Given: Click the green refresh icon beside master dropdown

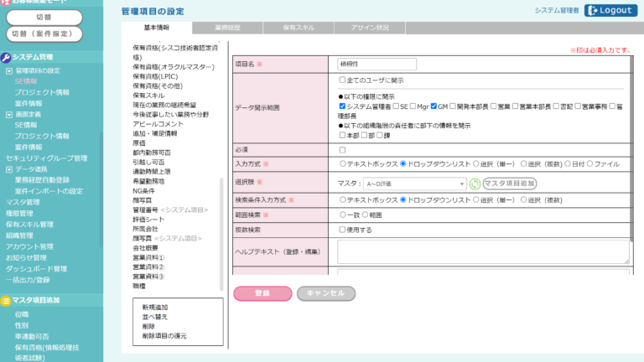Looking at the screenshot, I should pyautogui.click(x=475, y=184).
